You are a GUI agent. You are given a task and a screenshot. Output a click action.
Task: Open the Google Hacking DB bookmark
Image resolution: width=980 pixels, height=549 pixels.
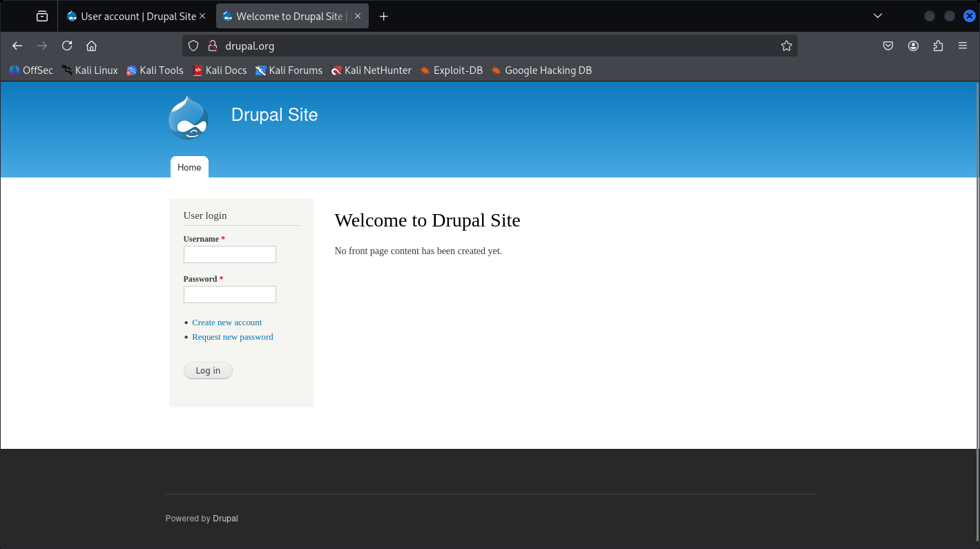coord(541,70)
